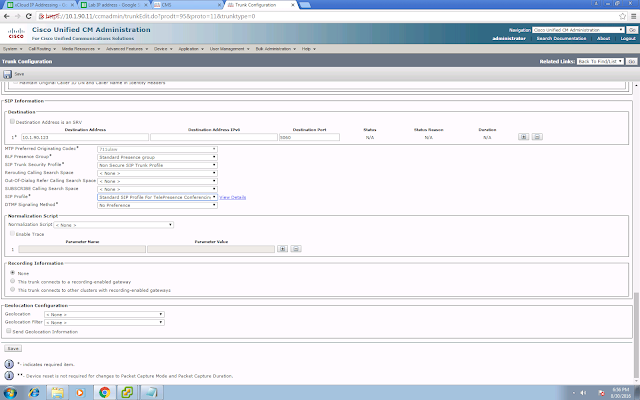Click the Destination Address IPv6 field
Viewport: 640px width, 400px height.
coord(214,138)
